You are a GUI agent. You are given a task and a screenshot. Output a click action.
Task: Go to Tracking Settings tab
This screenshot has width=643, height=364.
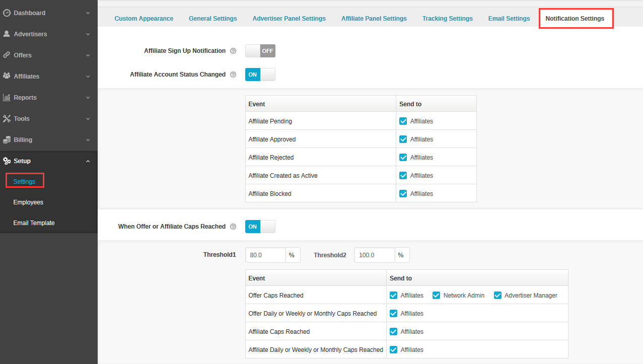click(448, 19)
